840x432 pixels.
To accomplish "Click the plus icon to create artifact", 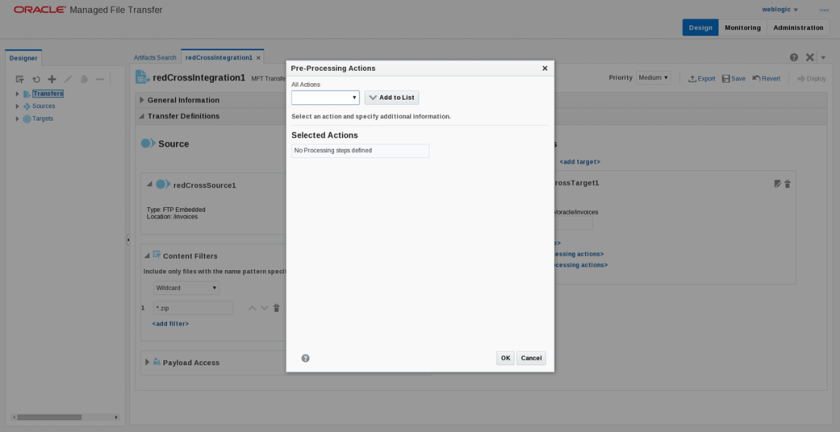I will [52, 80].
